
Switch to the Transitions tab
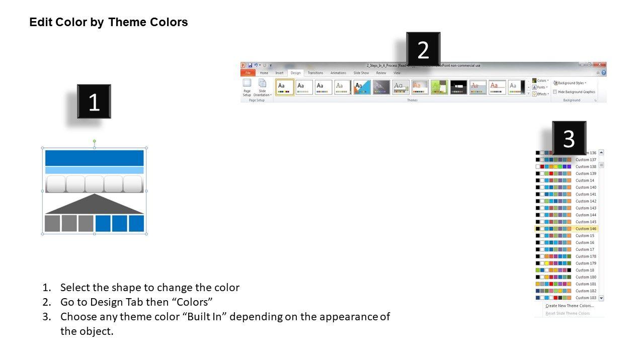[315, 73]
